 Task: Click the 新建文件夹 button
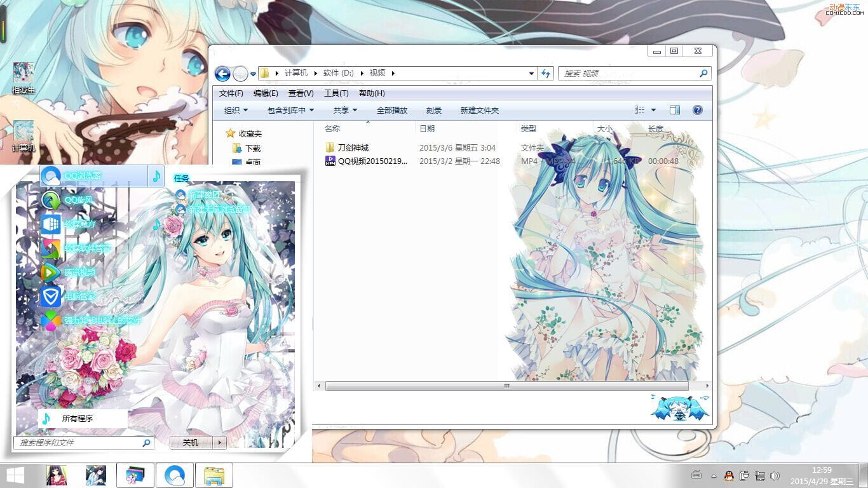click(480, 111)
